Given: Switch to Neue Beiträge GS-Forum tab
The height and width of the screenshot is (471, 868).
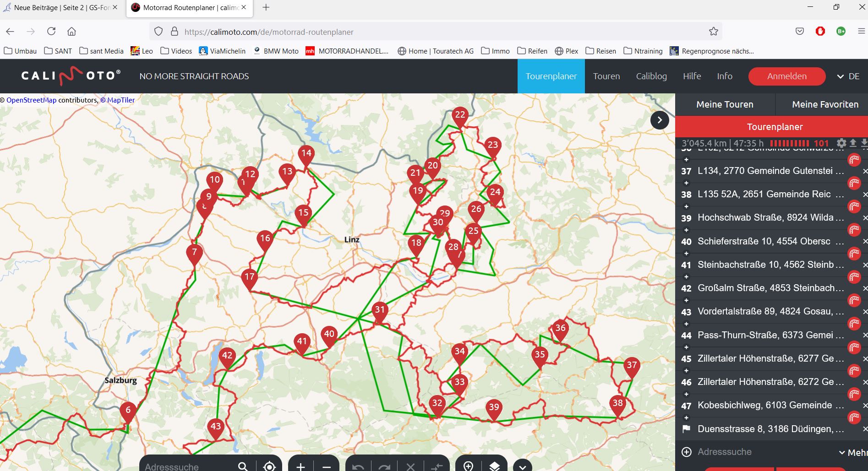Looking at the screenshot, I should (x=61, y=8).
